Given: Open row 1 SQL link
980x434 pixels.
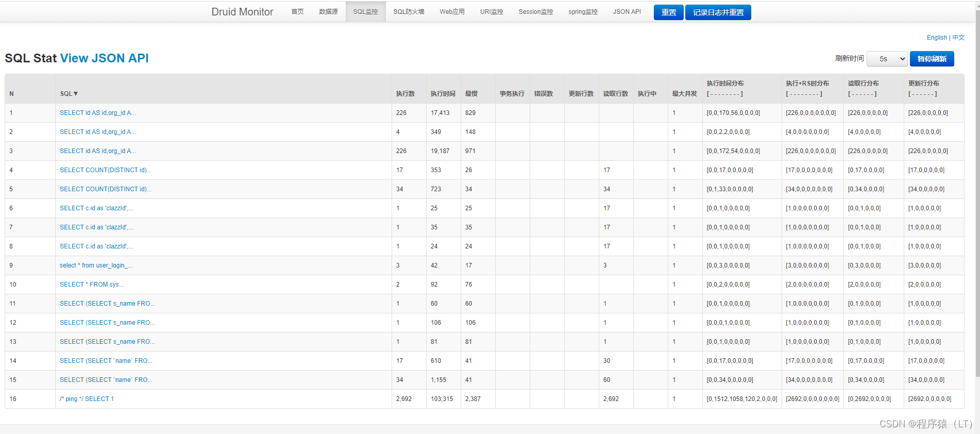Looking at the screenshot, I should (97, 113).
